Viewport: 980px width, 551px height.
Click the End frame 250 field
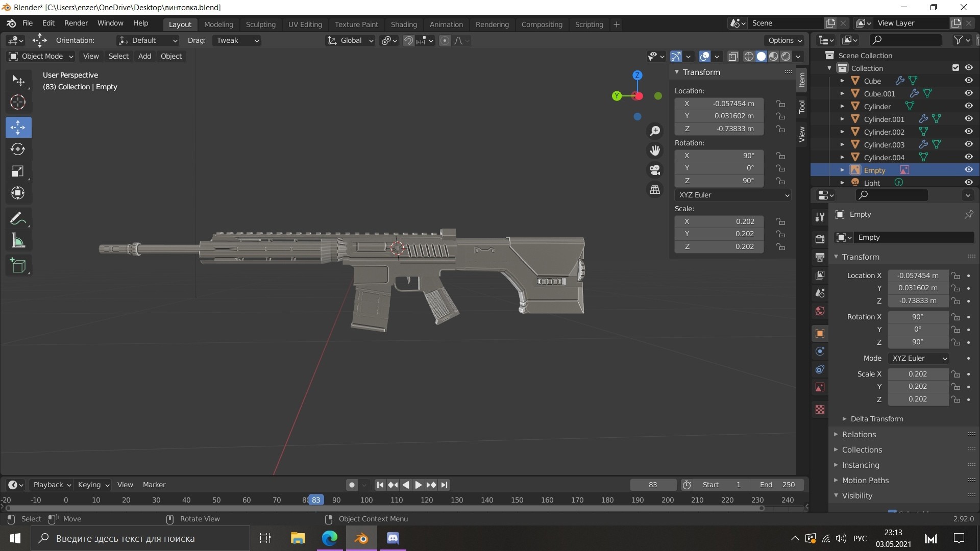click(x=778, y=485)
